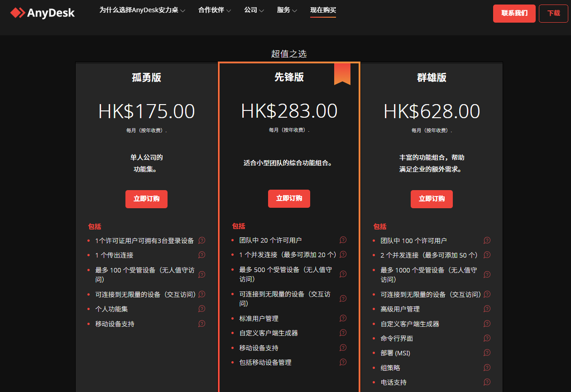Click the AnyDesk logo in the header

point(43,13)
